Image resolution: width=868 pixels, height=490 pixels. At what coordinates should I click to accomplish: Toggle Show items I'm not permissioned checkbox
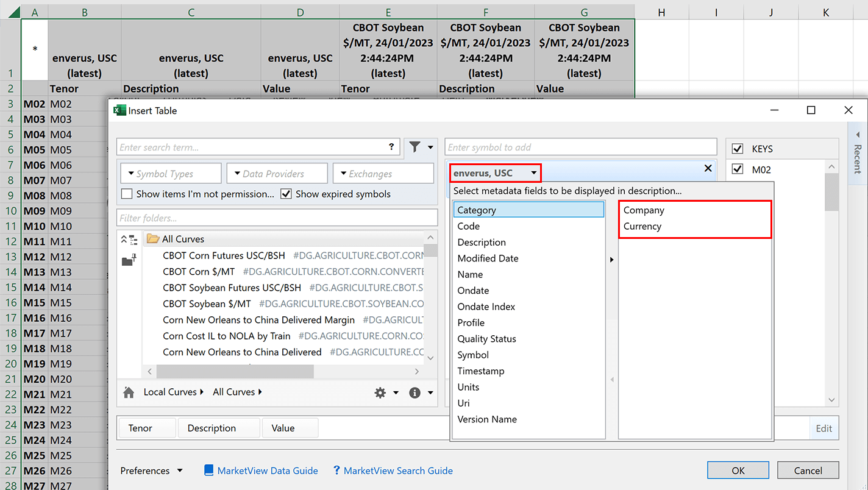pyautogui.click(x=127, y=194)
